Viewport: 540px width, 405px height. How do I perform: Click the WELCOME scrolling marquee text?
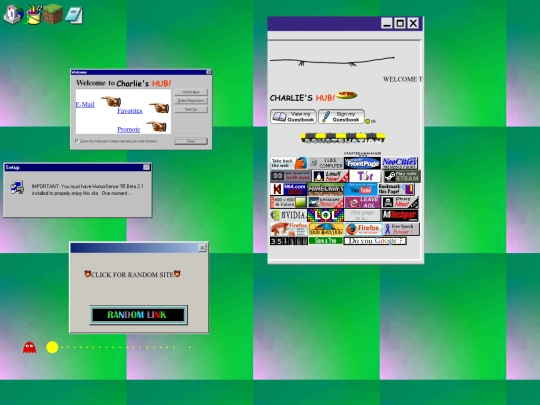point(402,79)
